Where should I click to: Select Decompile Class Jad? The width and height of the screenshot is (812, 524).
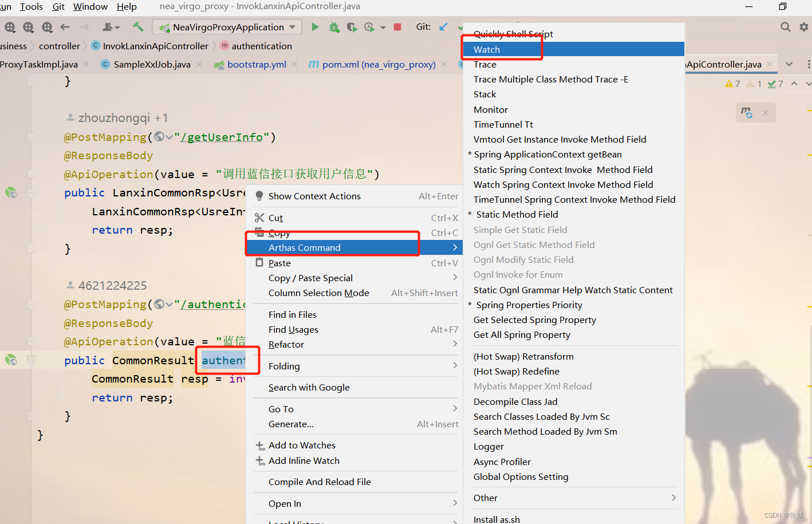click(x=574, y=401)
